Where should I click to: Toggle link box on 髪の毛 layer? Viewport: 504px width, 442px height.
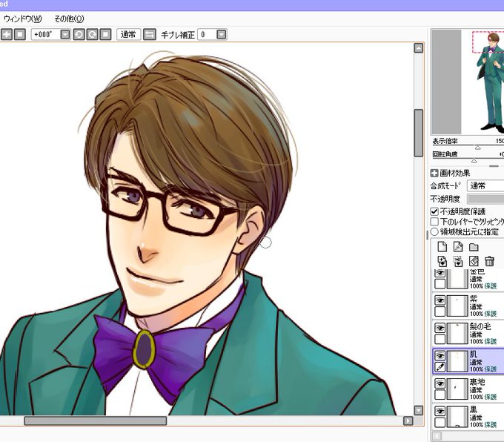440,339
